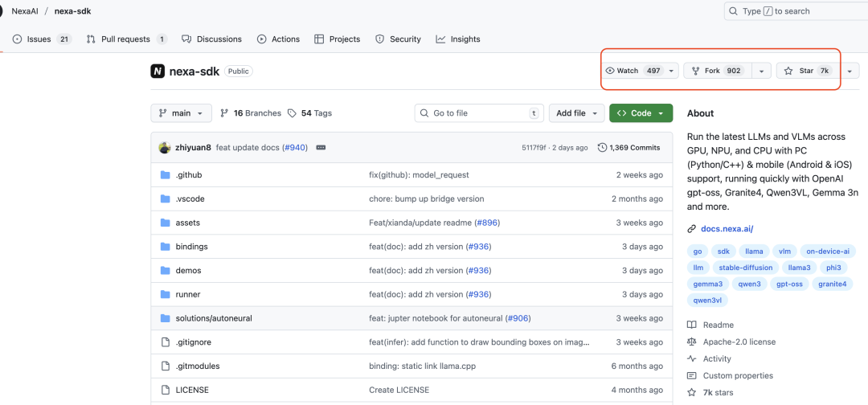Switch to the Discussions tab
Viewport: 868px width, 405px height.
(211, 39)
